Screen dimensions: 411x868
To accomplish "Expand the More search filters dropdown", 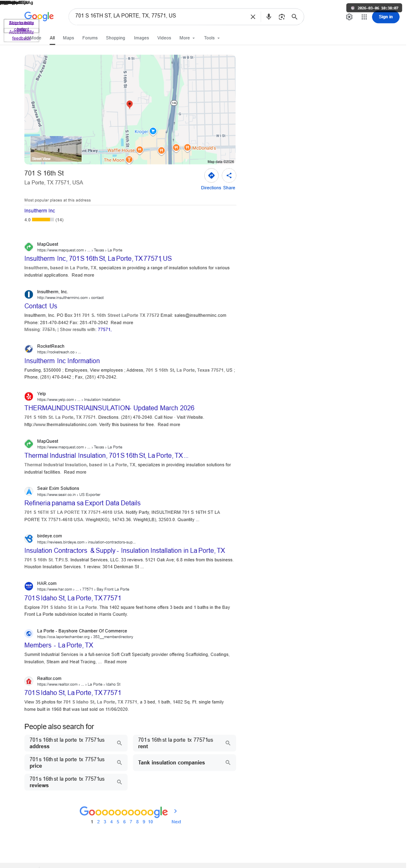I will coord(187,38).
